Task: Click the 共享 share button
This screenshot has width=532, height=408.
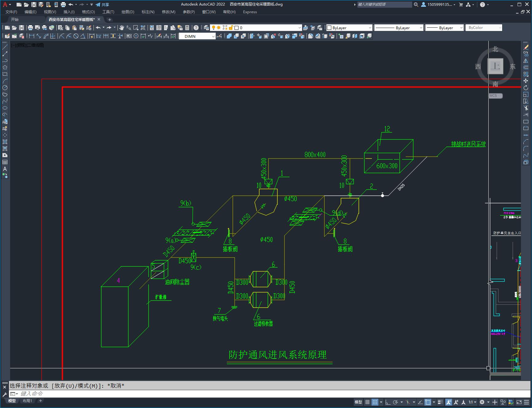Action: 102,4
